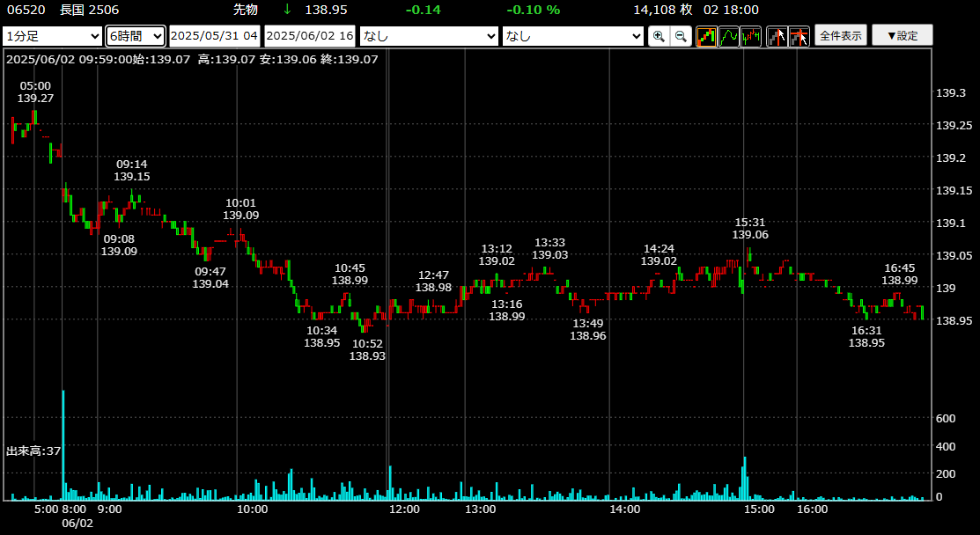Click the 139 price axis label
This screenshot has width=980, height=535.
[945, 288]
